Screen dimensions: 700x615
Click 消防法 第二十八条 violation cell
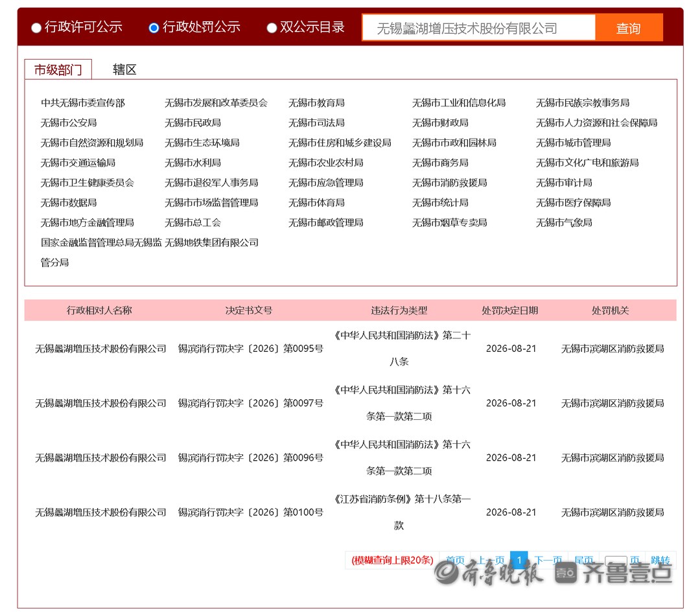[x=402, y=349]
